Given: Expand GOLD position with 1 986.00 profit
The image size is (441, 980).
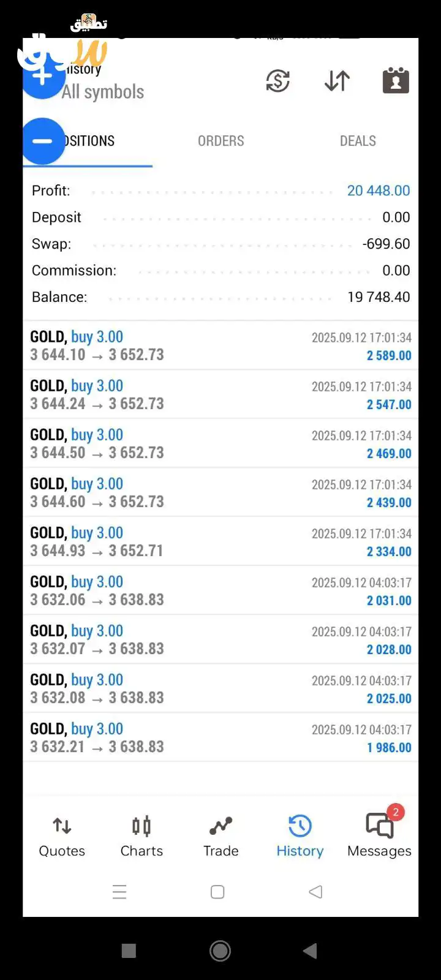Looking at the screenshot, I should tap(221, 737).
